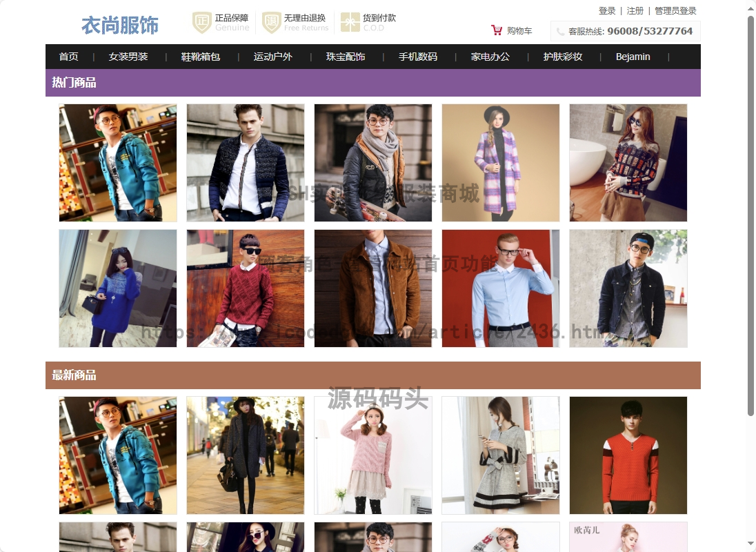Screen dimensions: 756x552
Task: Open teal hoodie product under 热门商品
Action: [118, 163]
